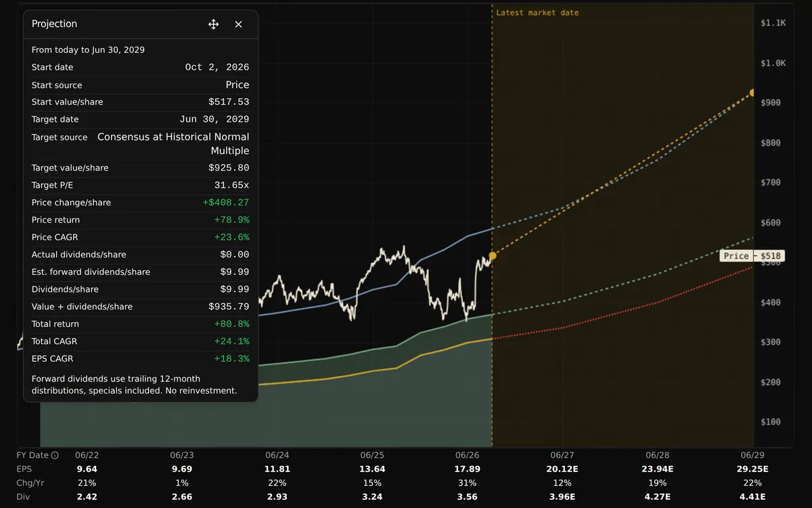Click the 06/22 fiscal year column header

tap(87, 455)
